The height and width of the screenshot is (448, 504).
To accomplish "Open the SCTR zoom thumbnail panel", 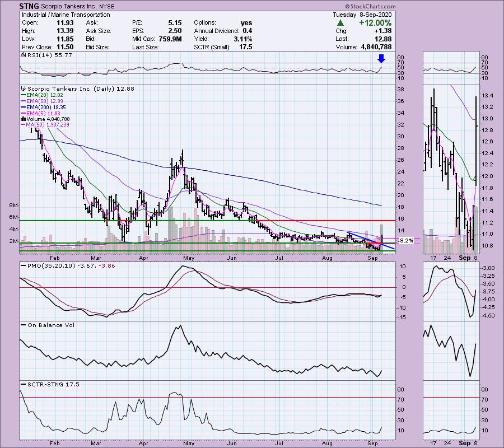I will pyautogui.click(x=451, y=410).
